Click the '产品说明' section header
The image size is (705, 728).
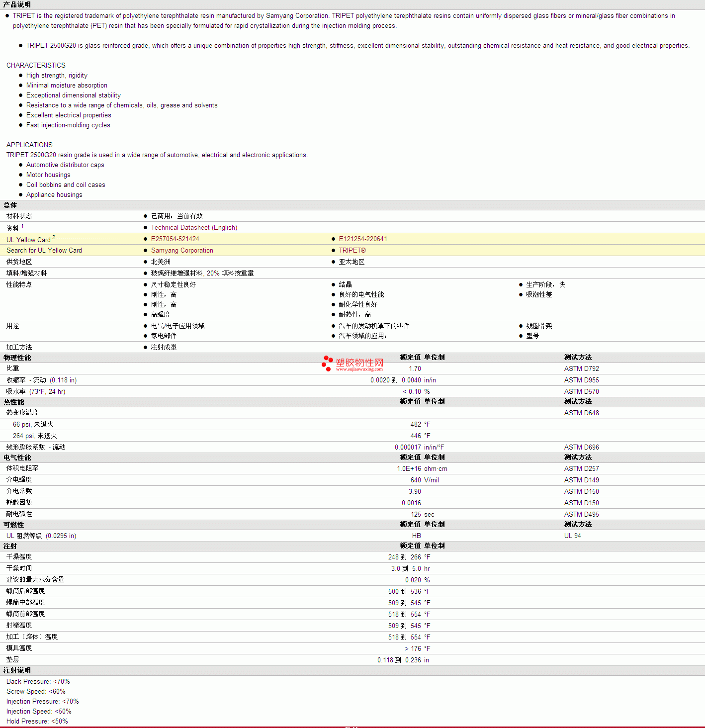[x=17, y=4]
